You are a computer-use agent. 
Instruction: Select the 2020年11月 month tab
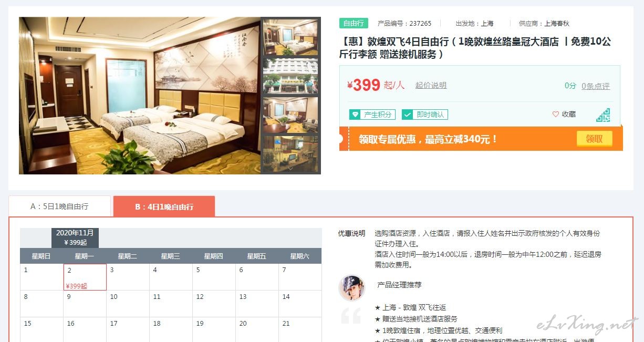pyautogui.click(x=75, y=237)
